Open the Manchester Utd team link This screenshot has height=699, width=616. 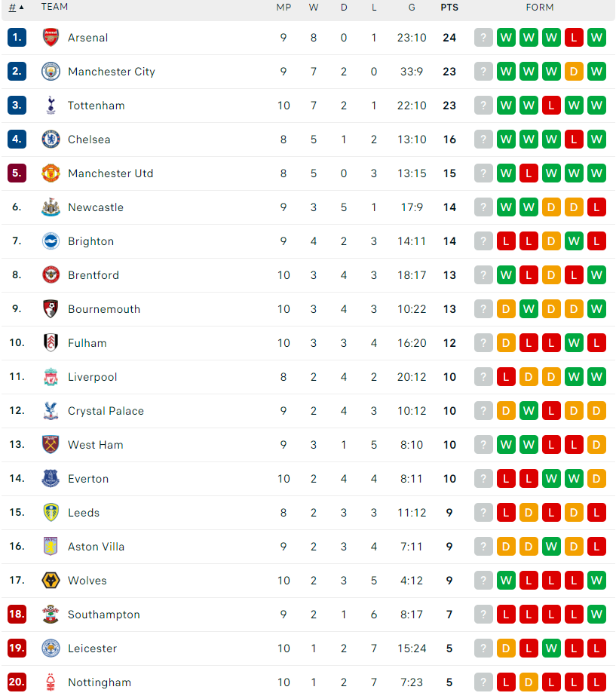111,173
